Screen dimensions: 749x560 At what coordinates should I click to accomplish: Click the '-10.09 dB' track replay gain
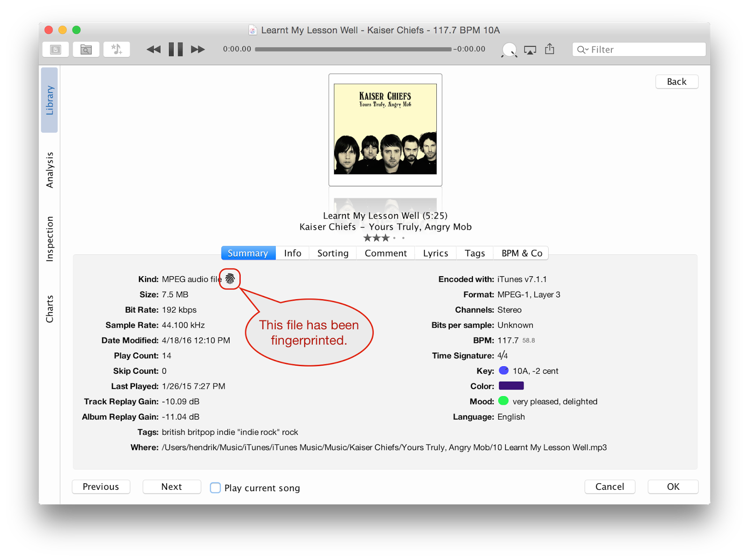pos(181,402)
